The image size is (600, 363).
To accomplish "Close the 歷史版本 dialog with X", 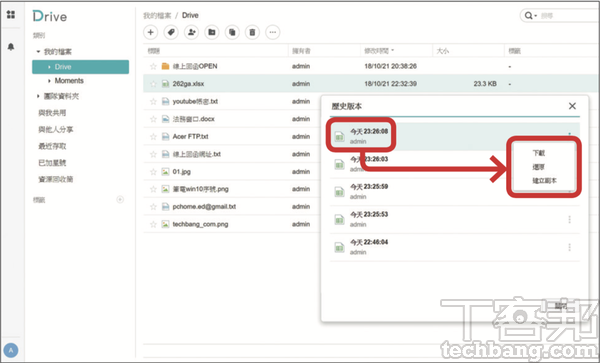I will pyautogui.click(x=572, y=106).
